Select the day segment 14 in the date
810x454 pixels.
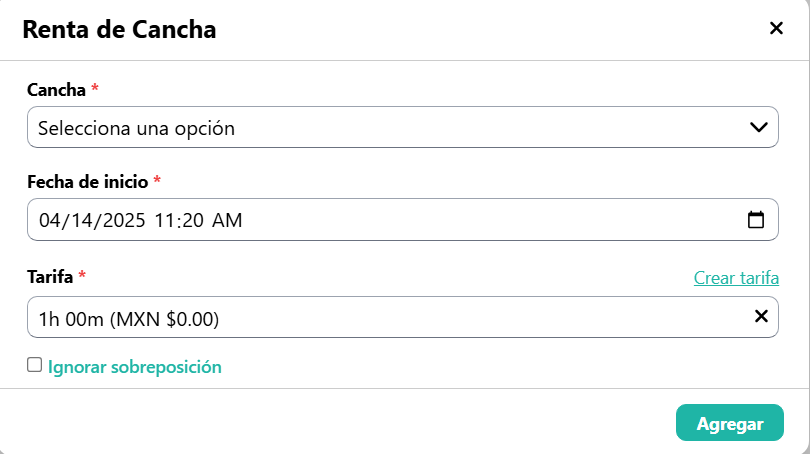[80, 220]
